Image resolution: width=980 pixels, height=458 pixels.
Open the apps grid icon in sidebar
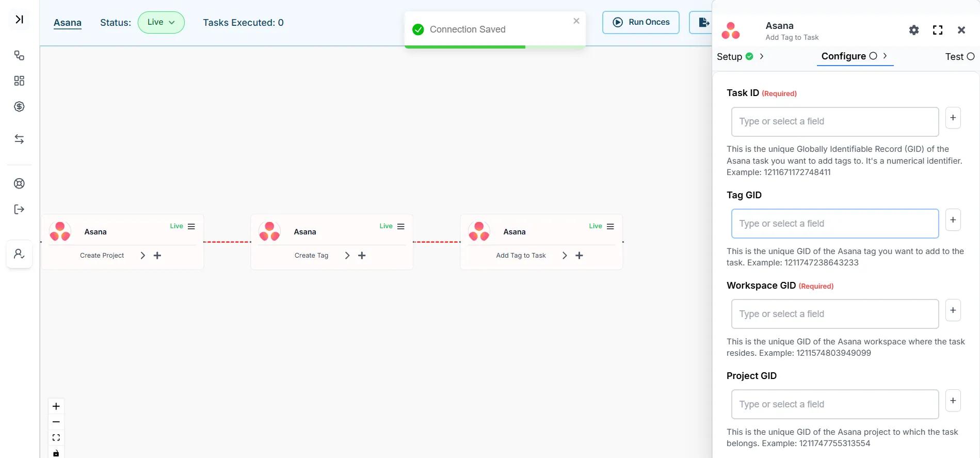pyautogui.click(x=19, y=81)
